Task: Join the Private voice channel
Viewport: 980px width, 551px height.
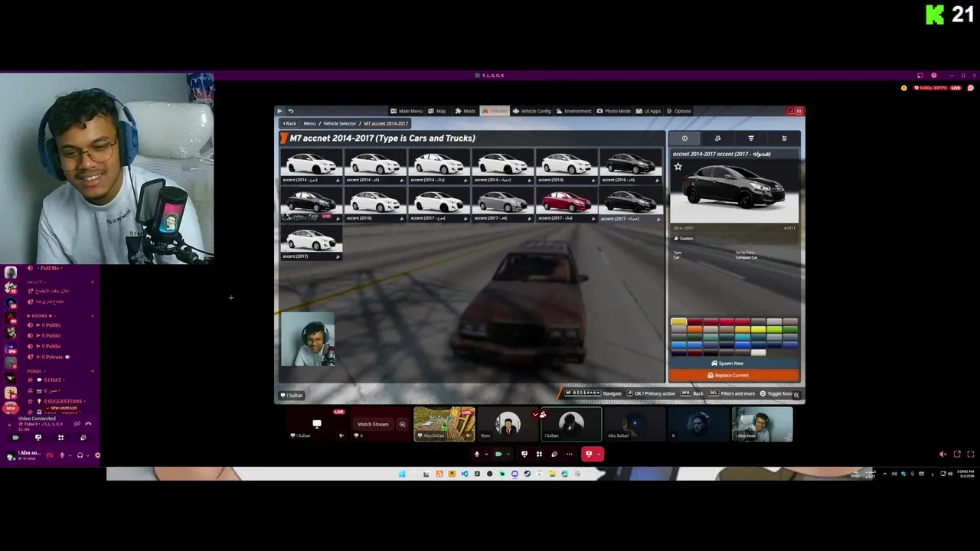Action: 54,357
